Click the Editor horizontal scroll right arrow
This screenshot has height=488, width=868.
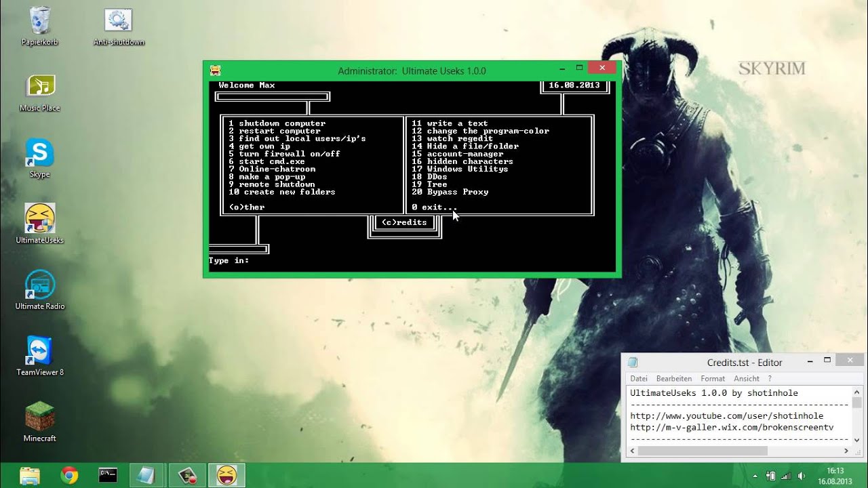pyautogui.click(x=846, y=451)
